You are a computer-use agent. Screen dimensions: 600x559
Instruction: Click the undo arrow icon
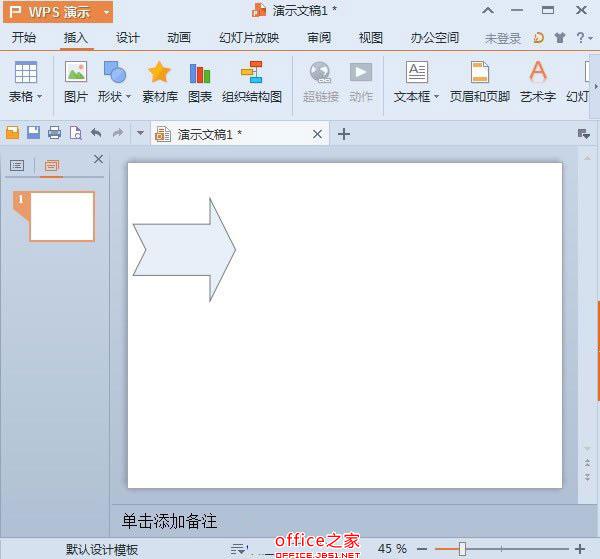(96, 133)
